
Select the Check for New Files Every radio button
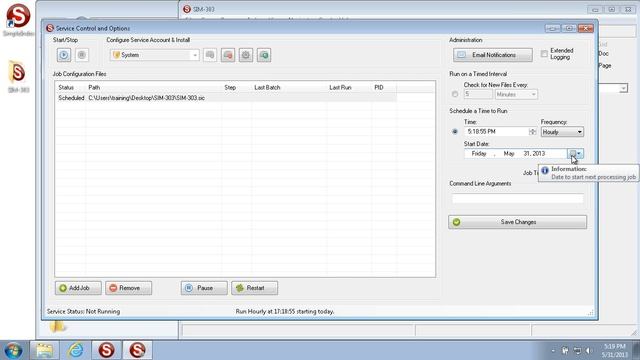455,94
